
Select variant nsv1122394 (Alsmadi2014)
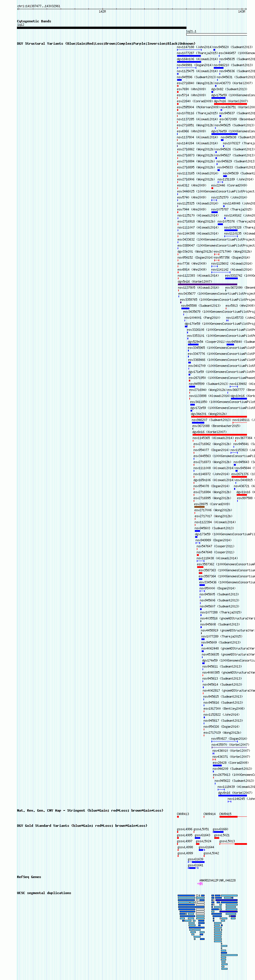tap(215, 522)
